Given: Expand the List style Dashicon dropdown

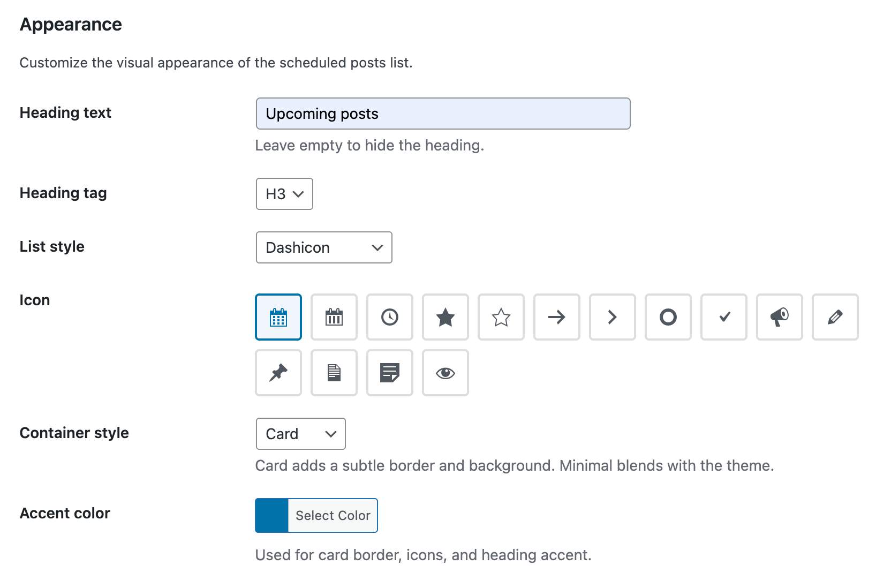Looking at the screenshot, I should (x=324, y=247).
